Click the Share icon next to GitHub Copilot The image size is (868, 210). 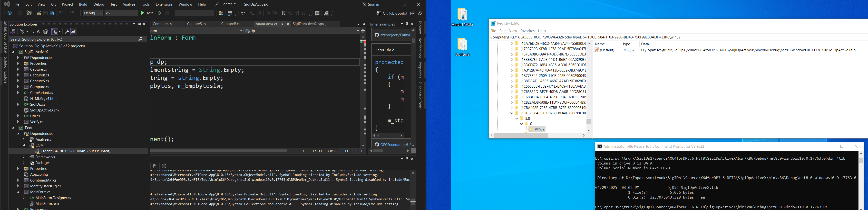click(x=412, y=13)
